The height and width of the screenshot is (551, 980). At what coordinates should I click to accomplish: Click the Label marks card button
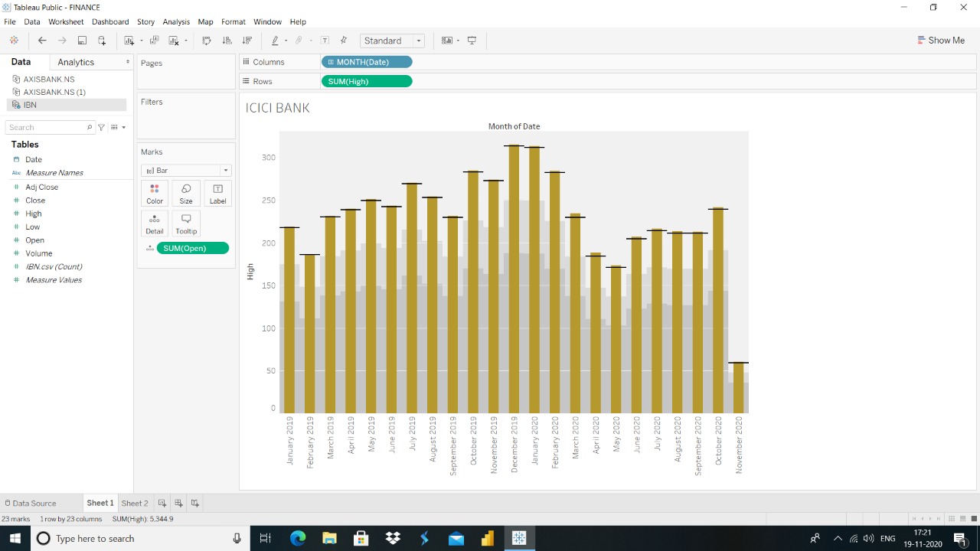[x=217, y=194]
